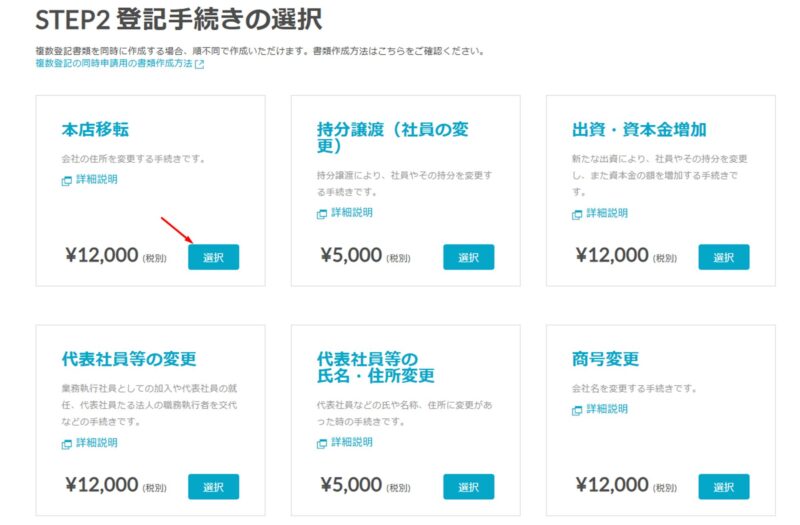Choose 選択 for 代表社員等の氏名・住所変更

click(x=468, y=487)
